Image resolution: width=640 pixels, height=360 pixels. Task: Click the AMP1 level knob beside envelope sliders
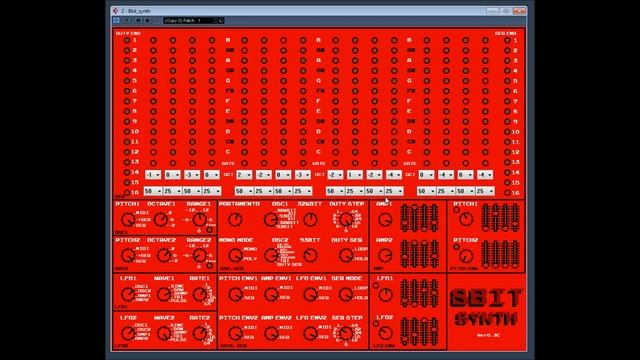(385, 220)
